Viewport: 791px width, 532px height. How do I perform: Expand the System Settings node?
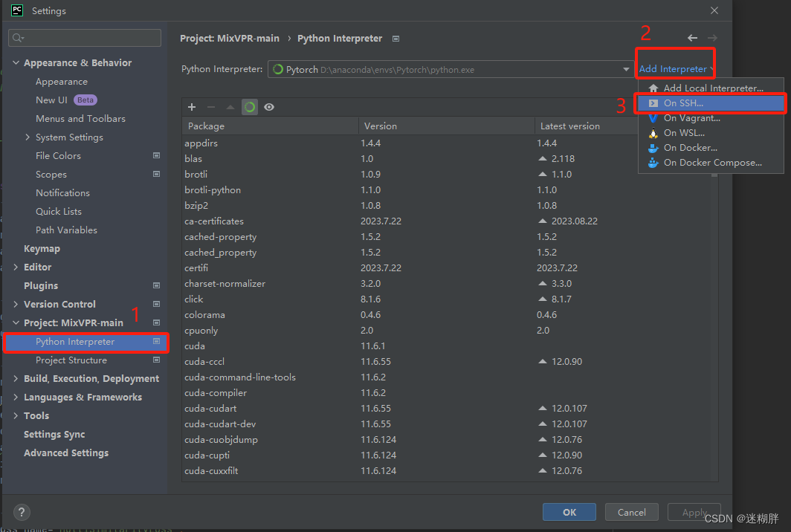[28, 137]
